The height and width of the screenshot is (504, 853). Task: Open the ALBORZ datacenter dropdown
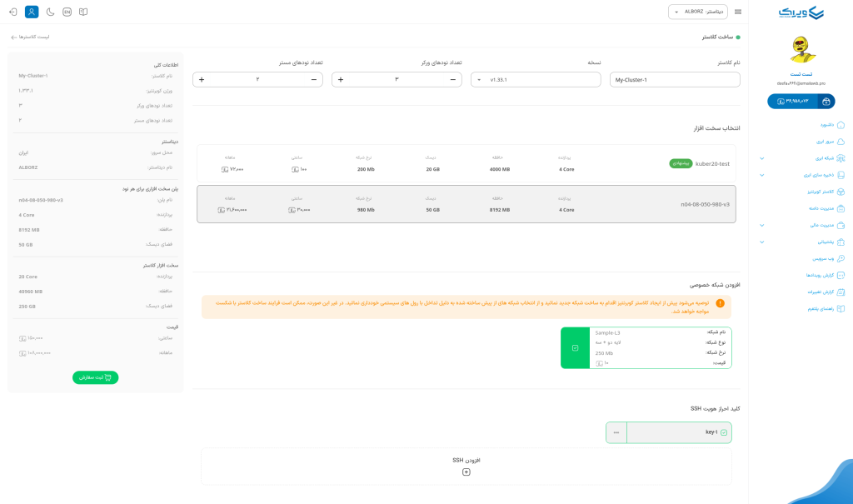point(698,12)
